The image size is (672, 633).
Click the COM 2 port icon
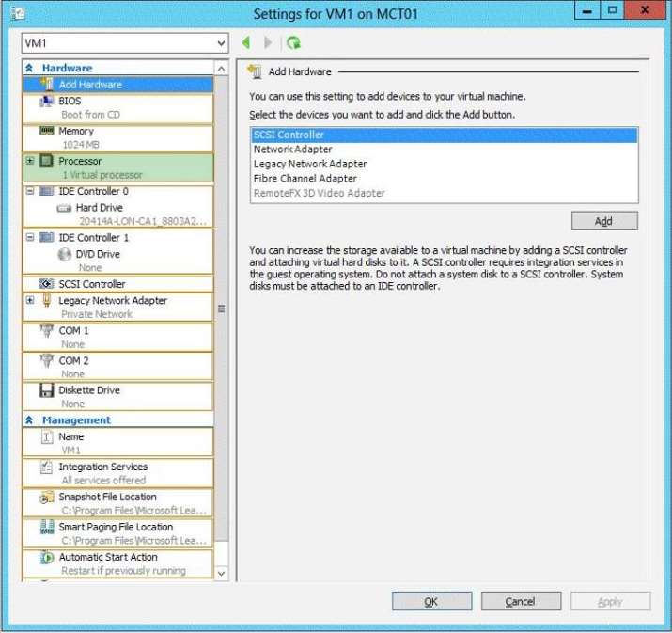coord(47,360)
